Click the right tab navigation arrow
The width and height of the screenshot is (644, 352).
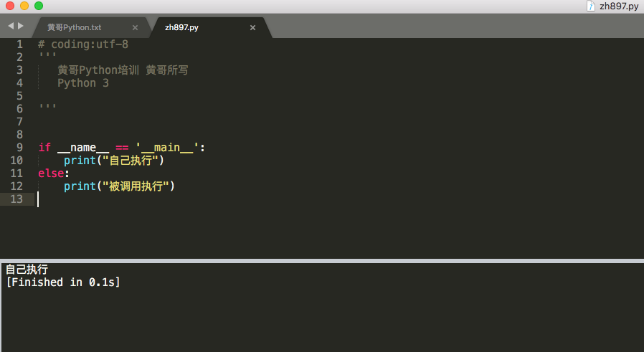(x=21, y=27)
